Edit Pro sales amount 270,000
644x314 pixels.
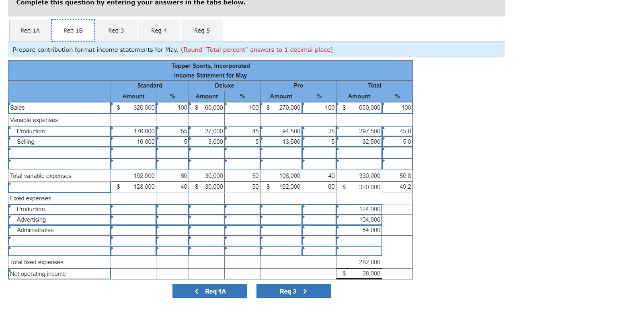click(281, 108)
